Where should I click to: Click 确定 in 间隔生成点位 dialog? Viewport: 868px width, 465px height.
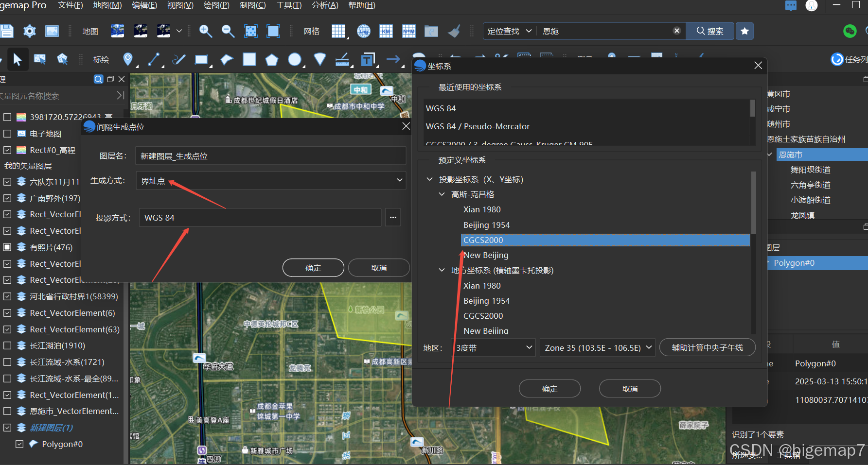point(313,268)
